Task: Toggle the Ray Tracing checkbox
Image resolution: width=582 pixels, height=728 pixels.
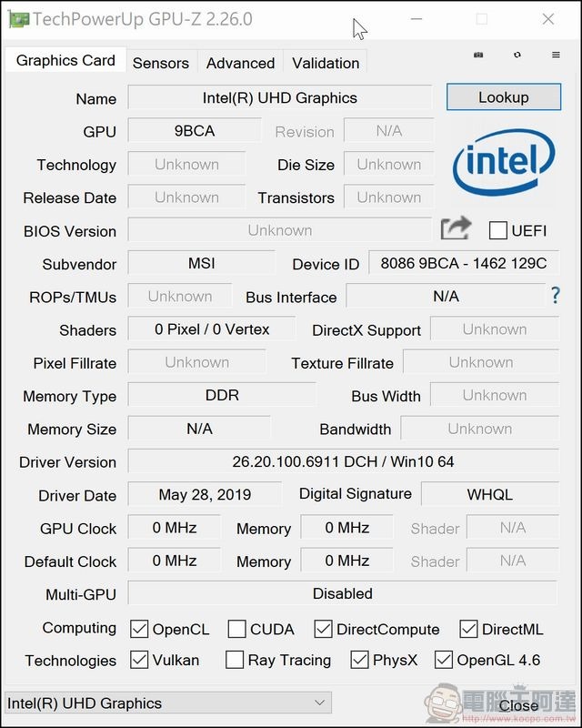Action: [x=234, y=660]
